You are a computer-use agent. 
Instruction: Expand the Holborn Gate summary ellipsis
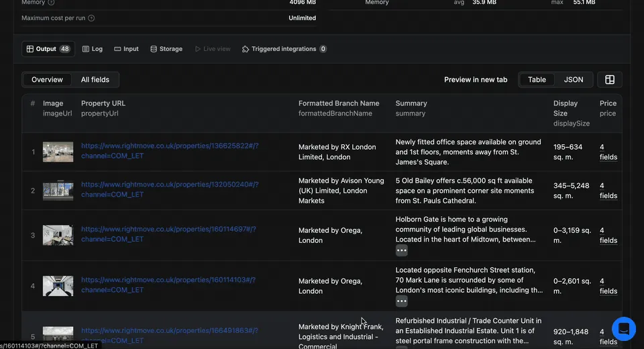tap(401, 250)
